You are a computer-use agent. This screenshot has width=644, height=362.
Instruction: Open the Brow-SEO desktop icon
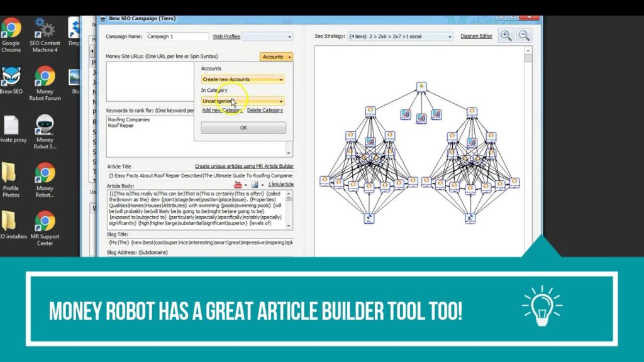click(11, 81)
